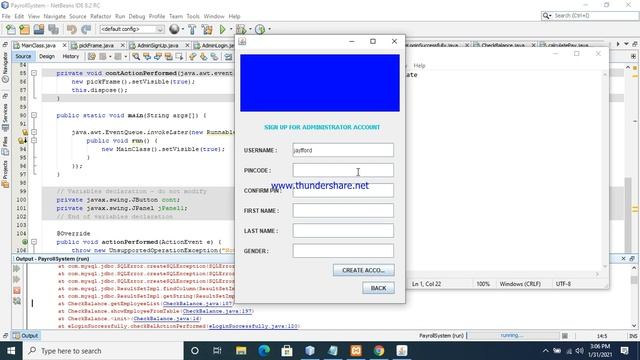
Task: Click the Debug Project icon
Action: tap(241, 29)
